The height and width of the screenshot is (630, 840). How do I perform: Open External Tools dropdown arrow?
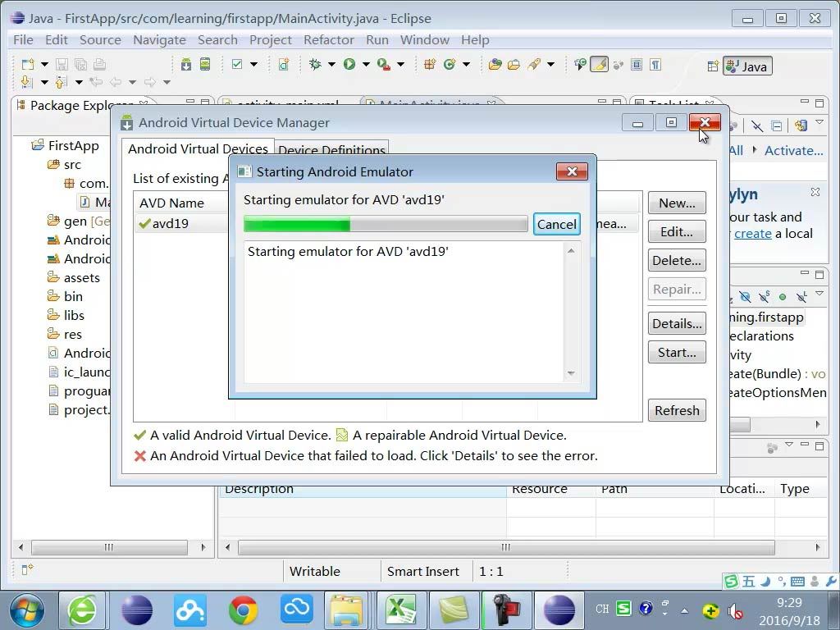(400, 64)
